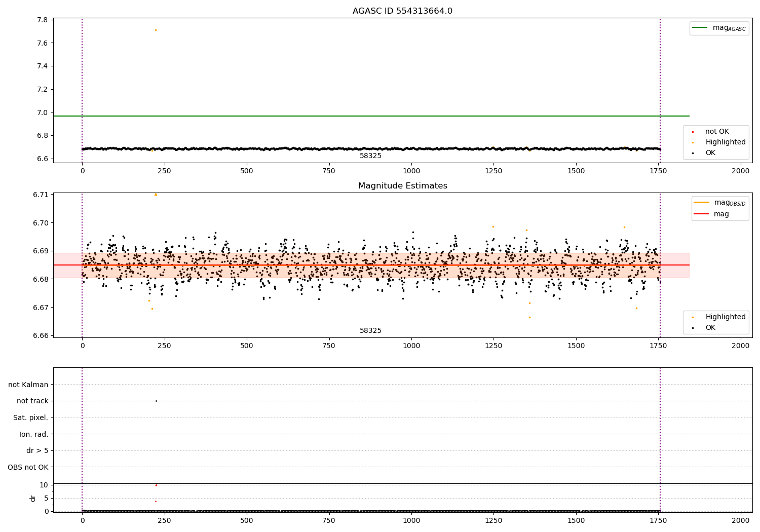
Task: Click the green line sample beside mag AGASC in the legend
Action: click(700, 28)
